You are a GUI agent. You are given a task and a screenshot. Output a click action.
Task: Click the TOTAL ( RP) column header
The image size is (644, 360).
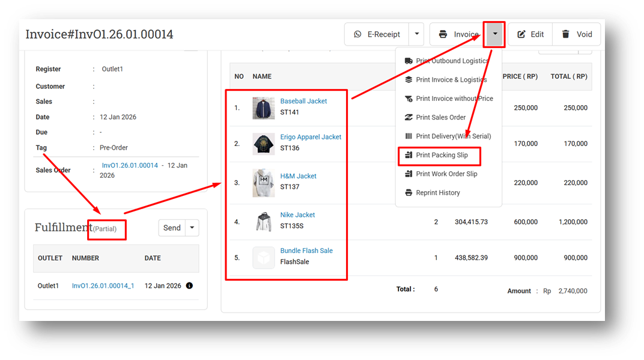click(x=569, y=76)
